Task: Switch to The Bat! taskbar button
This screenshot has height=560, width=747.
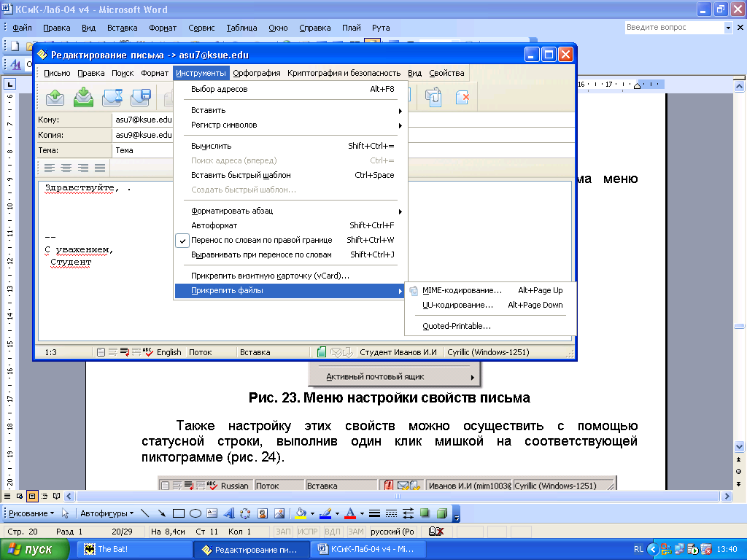Action: (133, 550)
